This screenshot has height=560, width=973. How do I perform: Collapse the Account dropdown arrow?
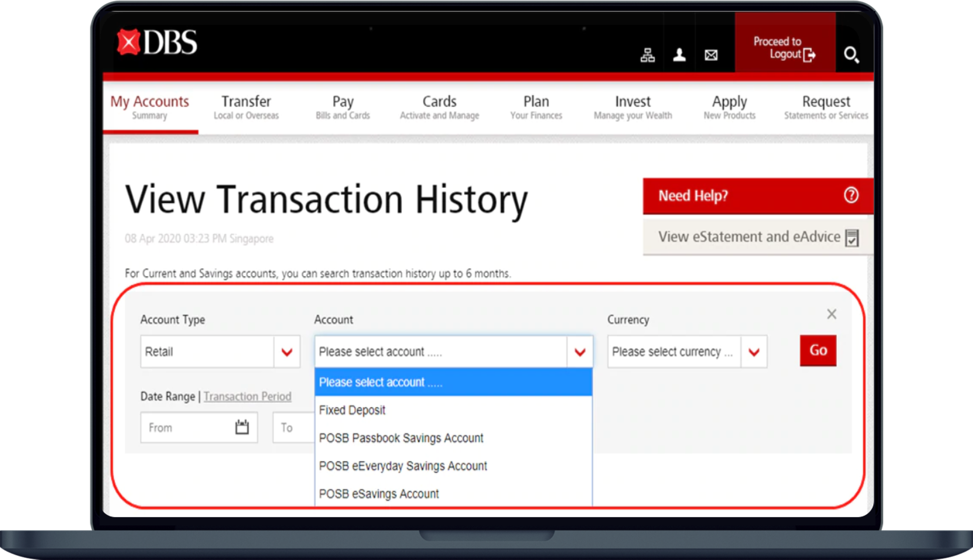(x=579, y=351)
